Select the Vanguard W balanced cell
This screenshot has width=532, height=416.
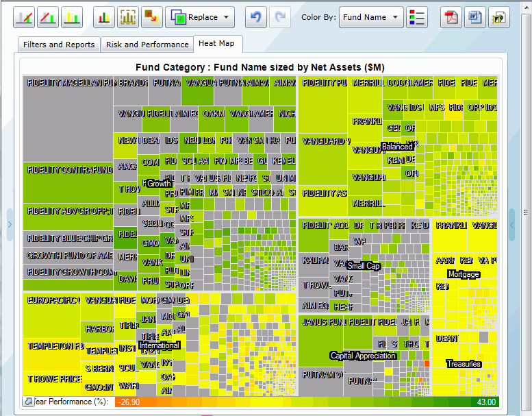pyautogui.click(x=323, y=160)
